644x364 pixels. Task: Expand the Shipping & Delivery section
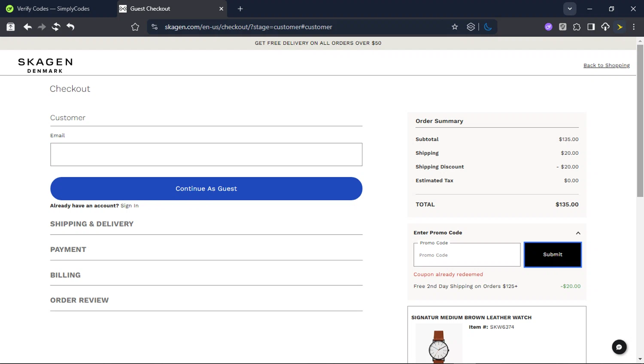click(206, 224)
